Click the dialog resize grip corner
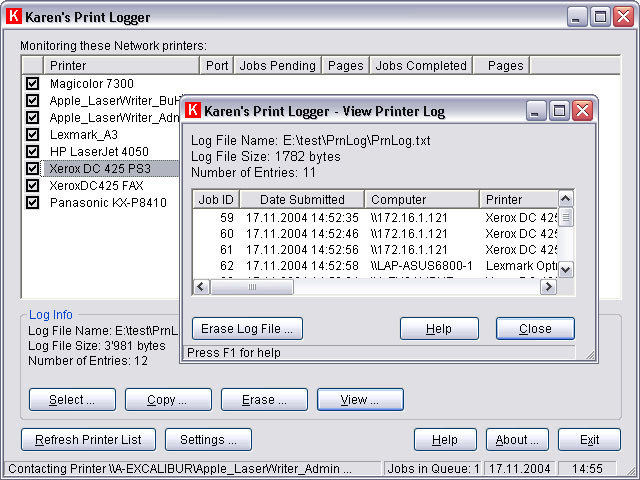The width and height of the screenshot is (640, 480). (590, 355)
